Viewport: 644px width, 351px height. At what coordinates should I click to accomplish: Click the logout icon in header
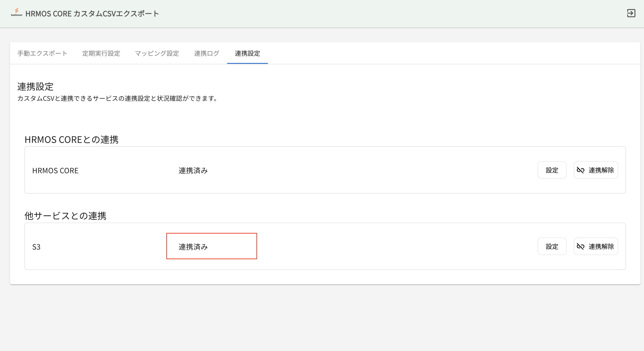click(631, 13)
